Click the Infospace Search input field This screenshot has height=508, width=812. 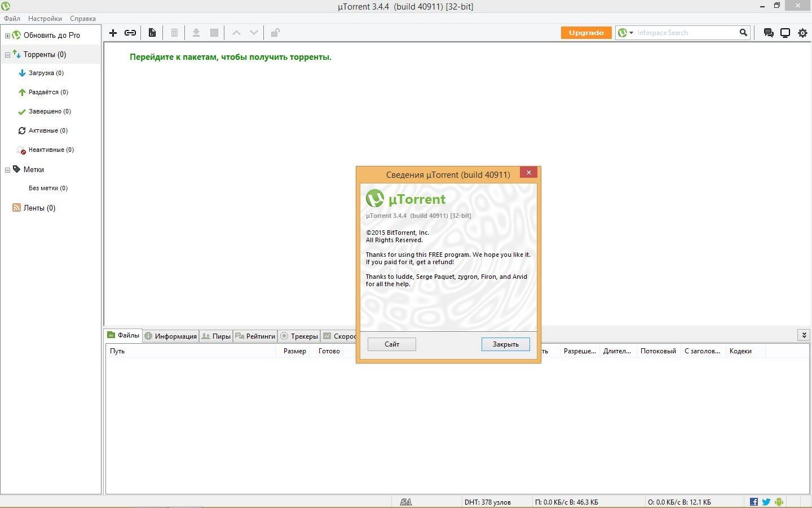[685, 33]
